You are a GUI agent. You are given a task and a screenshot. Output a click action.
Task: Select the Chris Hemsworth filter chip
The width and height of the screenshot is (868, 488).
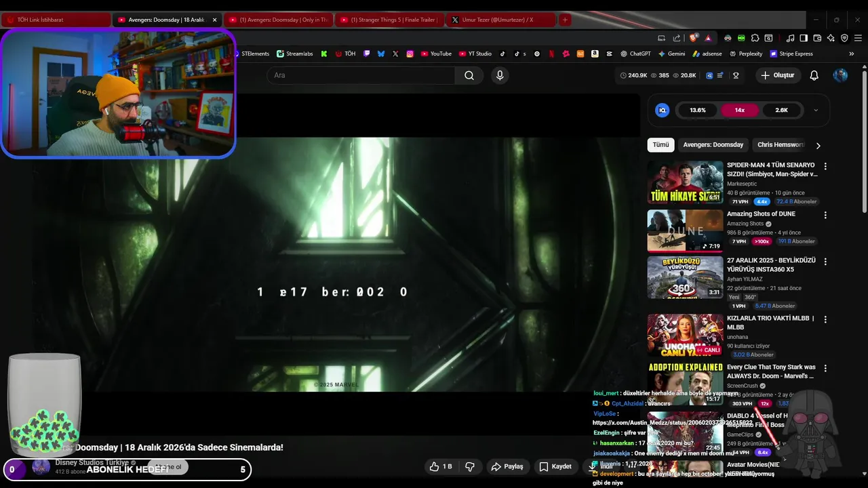click(x=780, y=144)
